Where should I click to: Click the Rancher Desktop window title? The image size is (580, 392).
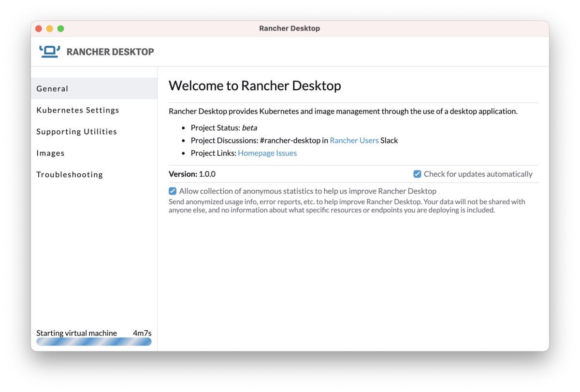click(x=290, y=28)
